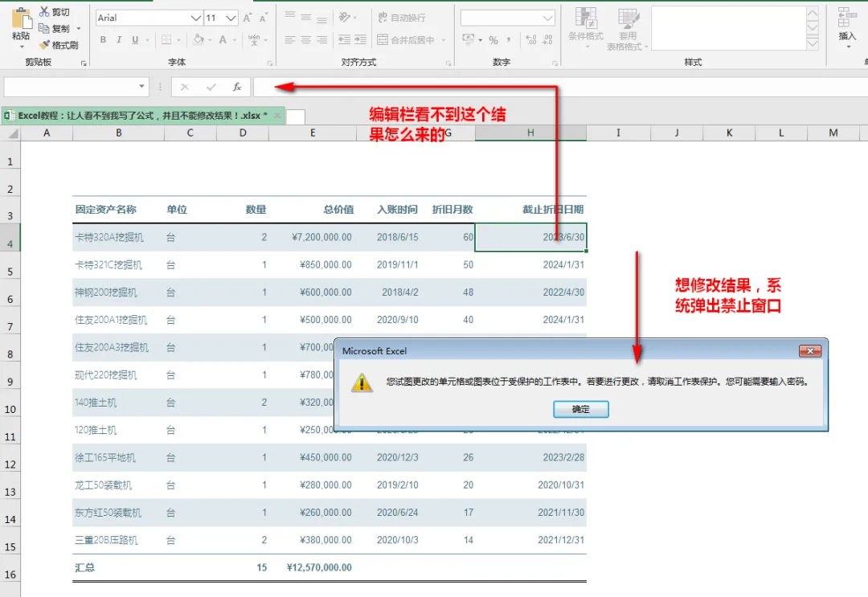This screenshot has width=868, height=597.
Task: Open the 字体 group dialog launcher
Action: (270, 63)
